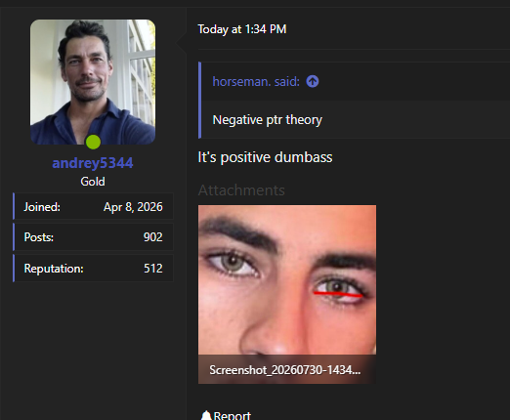The height and width of the screenshot is (420, 510).
Task: Click the 'Posts:' label
Action: click(39, 237)
